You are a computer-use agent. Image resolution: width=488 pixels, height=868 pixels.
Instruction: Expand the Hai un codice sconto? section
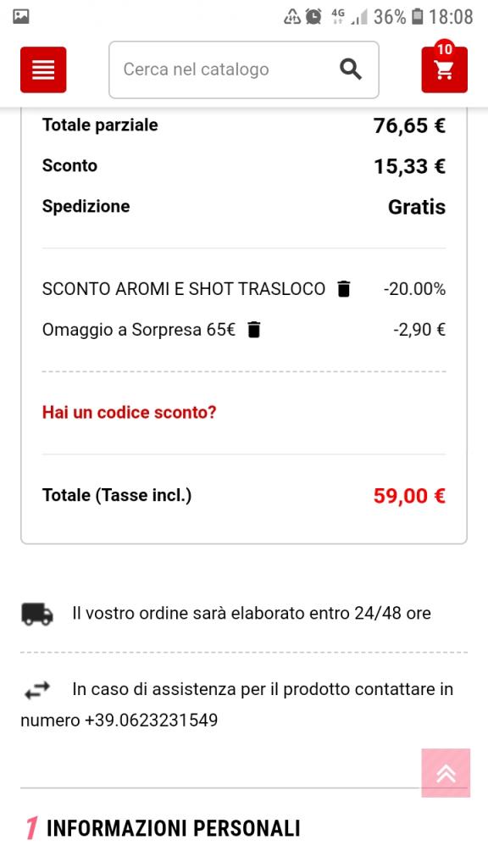coord(129,413)
